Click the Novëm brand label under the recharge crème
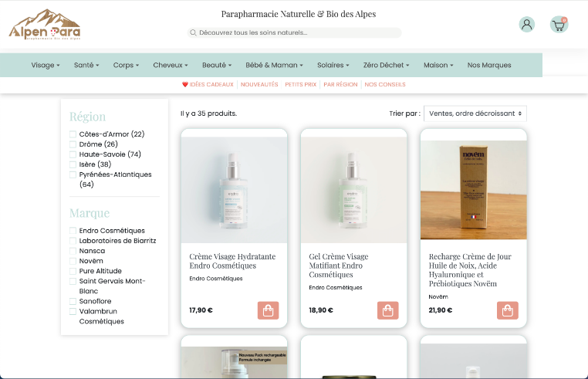Image resolution: width=588 pixels, height=379 pixels. [438, 297]
